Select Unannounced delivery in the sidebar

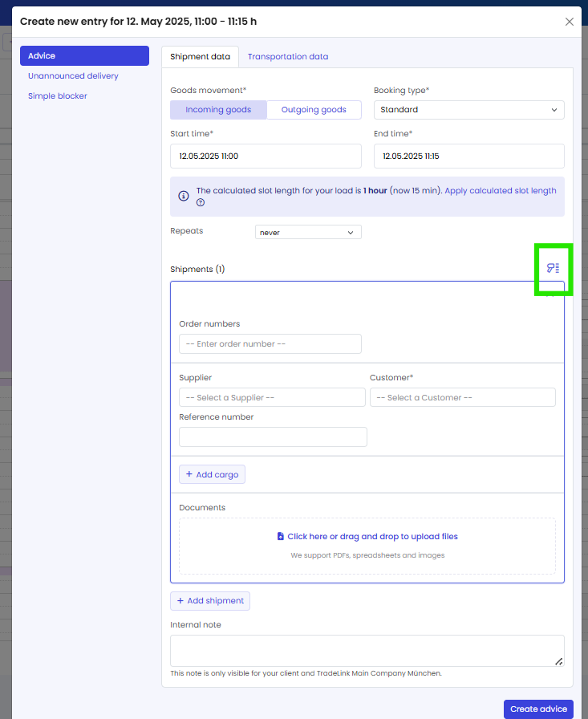click(73, 76)
